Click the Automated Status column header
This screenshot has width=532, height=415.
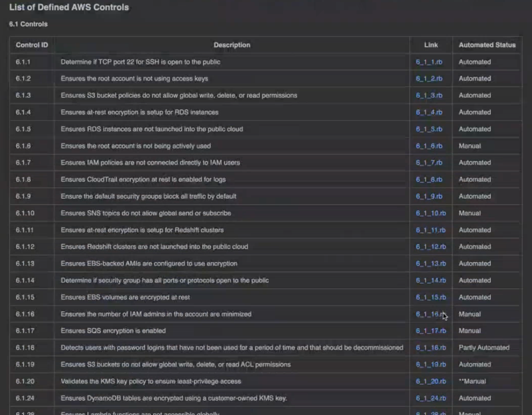tap(487, 45)
